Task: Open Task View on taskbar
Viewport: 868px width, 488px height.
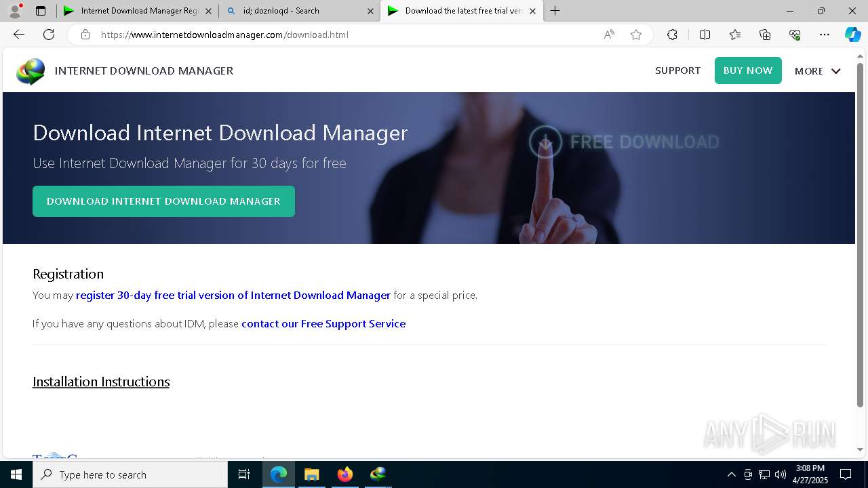Action: [x=244, y=474]
